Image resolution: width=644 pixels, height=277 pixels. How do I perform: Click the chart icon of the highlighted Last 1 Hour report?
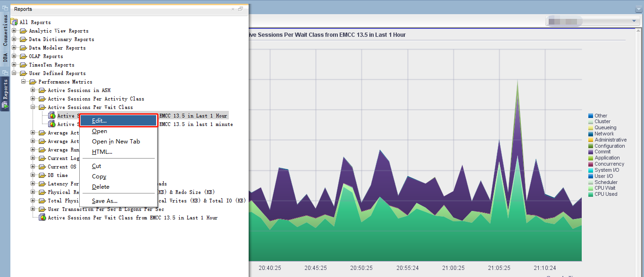click(51, 116)
